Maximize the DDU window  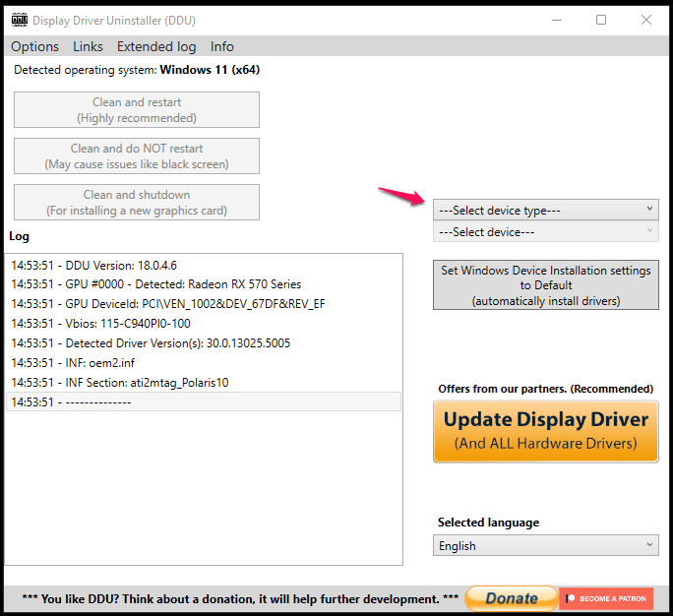pos(601,20)
